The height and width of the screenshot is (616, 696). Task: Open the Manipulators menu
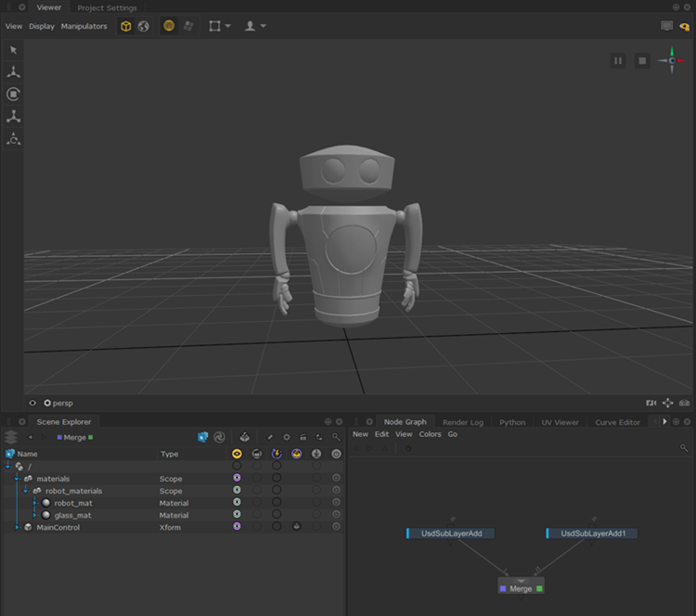click(84, 26)
